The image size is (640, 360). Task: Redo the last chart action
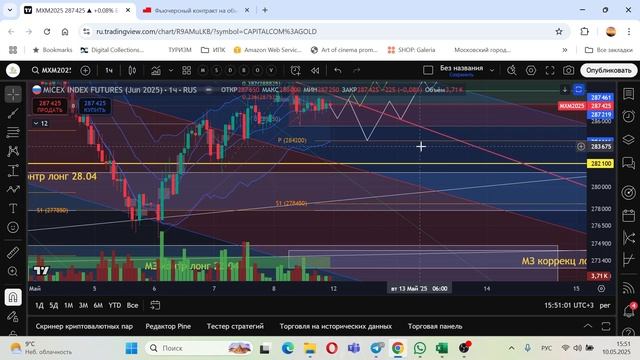[356, 70]
